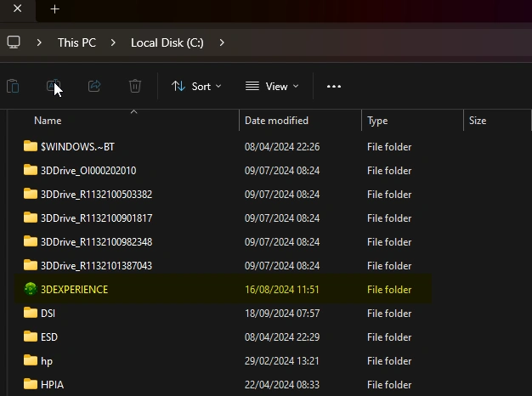Sort by the Name column header

tap(48, 121)
